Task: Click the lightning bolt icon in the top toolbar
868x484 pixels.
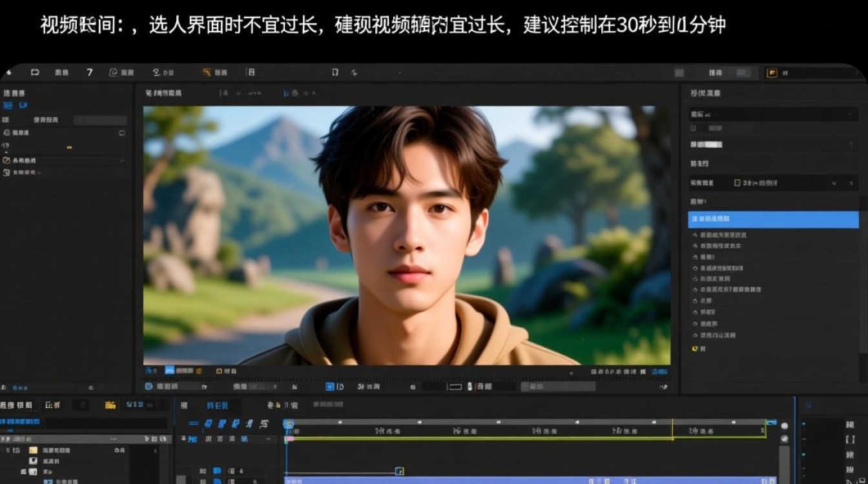Action: pos(354,72)
